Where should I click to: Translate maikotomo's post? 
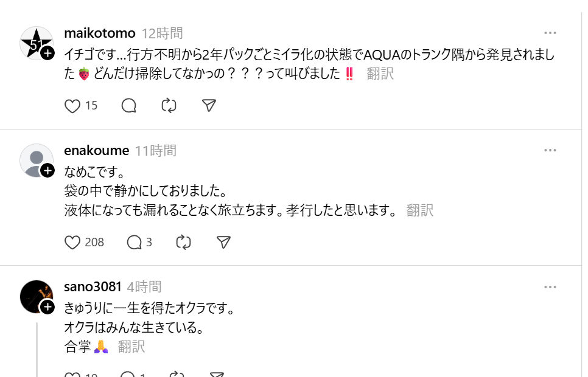(380, 74)
